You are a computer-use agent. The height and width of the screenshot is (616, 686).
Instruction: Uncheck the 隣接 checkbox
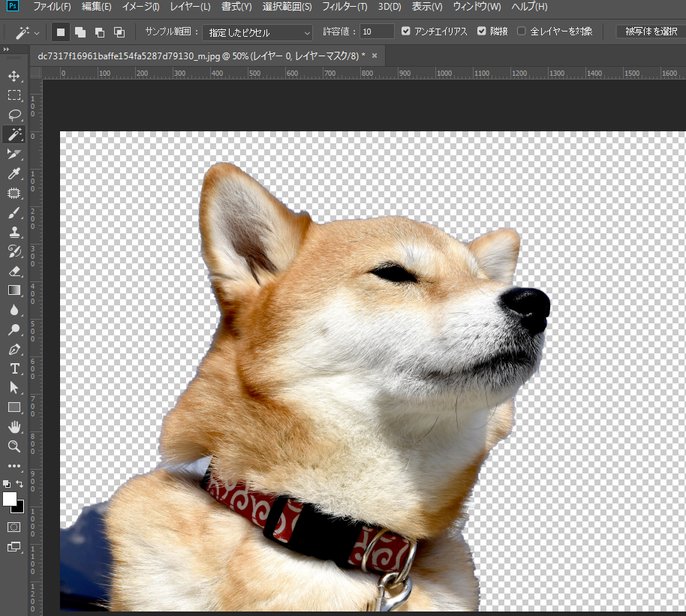(x=482, y=32)
